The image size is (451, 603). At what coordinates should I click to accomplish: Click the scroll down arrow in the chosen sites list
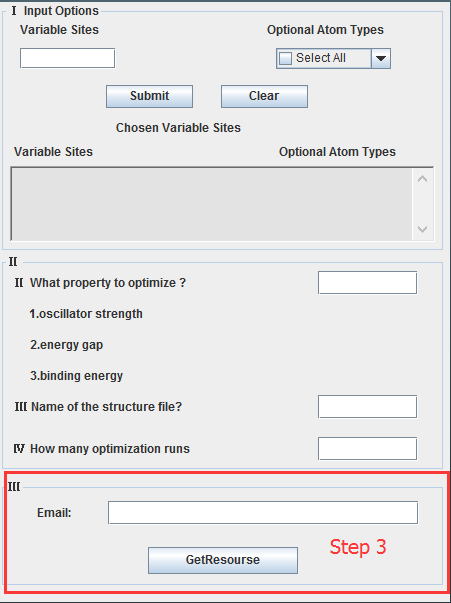[x=423, y=229]
